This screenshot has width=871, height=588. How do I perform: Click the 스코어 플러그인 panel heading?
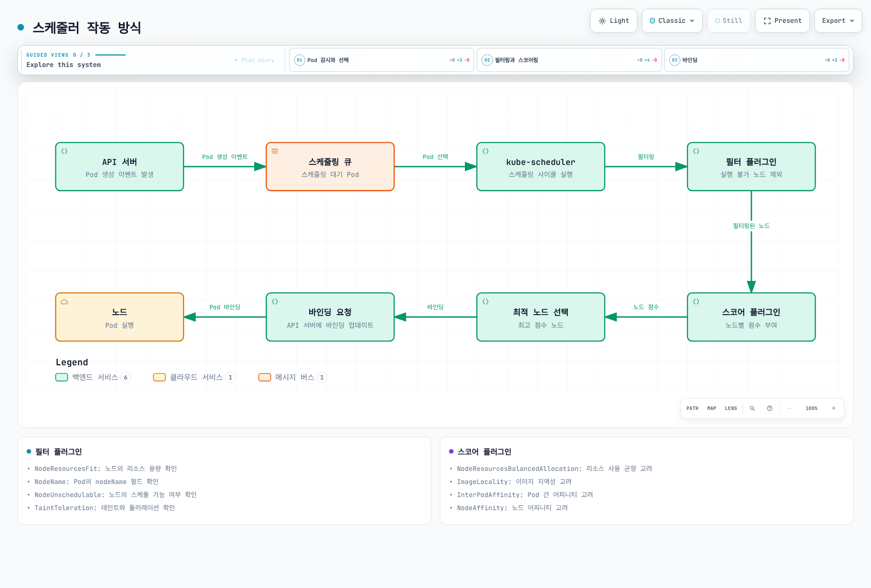(x=484, y=452)
